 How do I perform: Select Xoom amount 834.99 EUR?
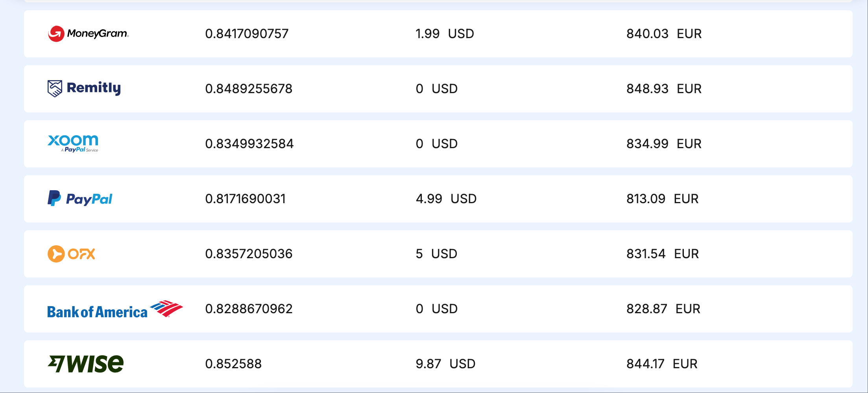tap(664, 144)
